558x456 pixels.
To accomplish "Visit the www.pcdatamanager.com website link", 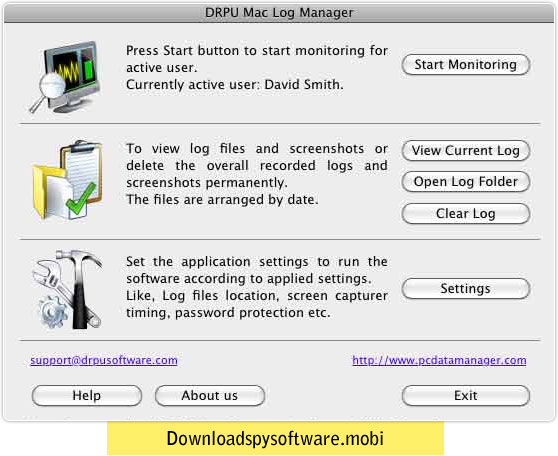I will pyautogui.click(x=439, y=360).
